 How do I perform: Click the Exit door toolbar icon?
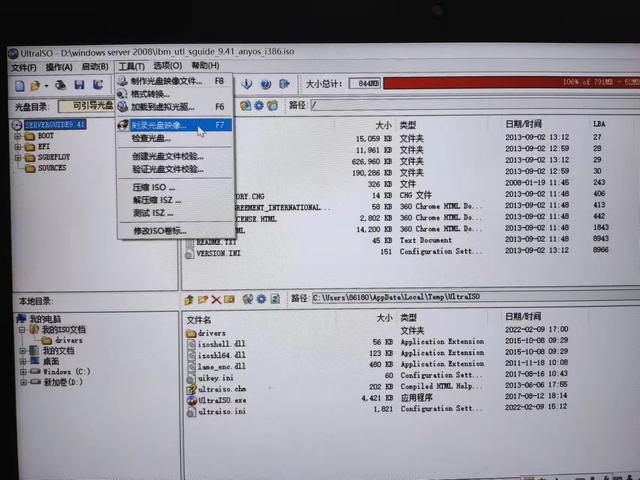pos(284,84)
